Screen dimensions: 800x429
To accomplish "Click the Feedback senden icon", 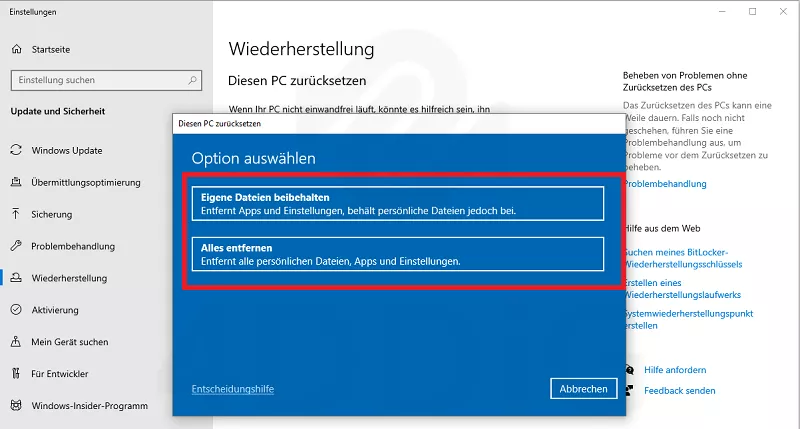I will [628, 389].
